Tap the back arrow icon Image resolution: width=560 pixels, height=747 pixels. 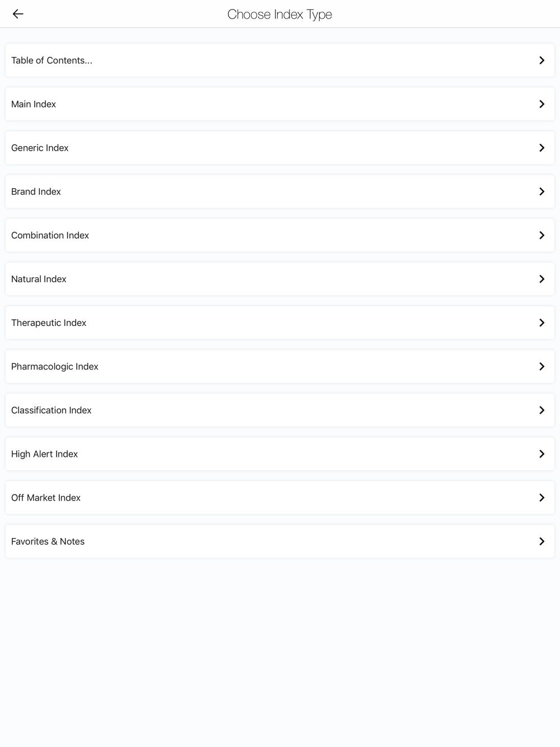point(18,14)
